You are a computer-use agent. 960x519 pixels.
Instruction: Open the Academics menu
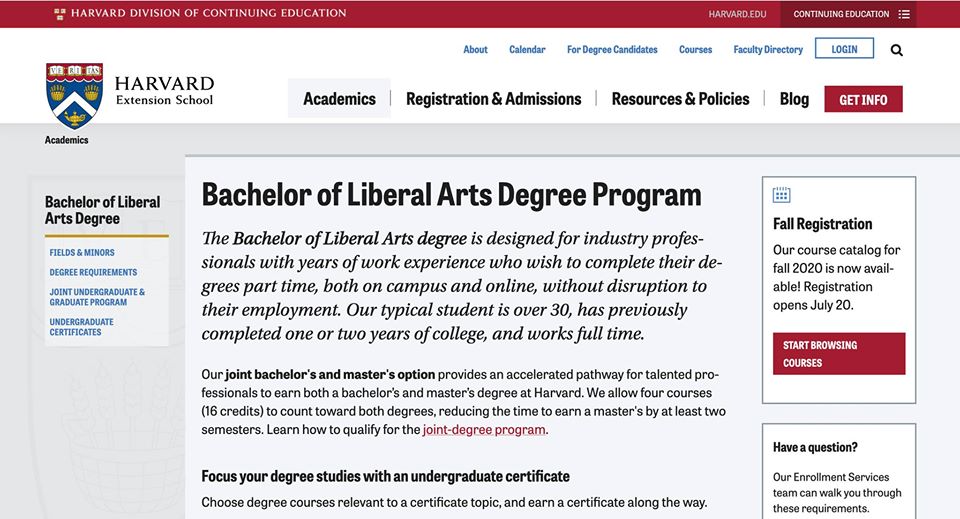point(339,99)
